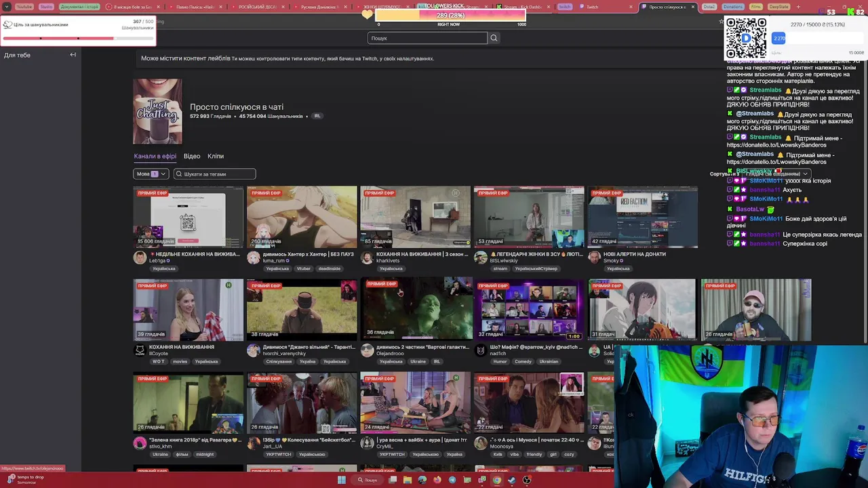Open the Канали в ефірі tab
868x488 pixels.
click(x=155, y=157)
